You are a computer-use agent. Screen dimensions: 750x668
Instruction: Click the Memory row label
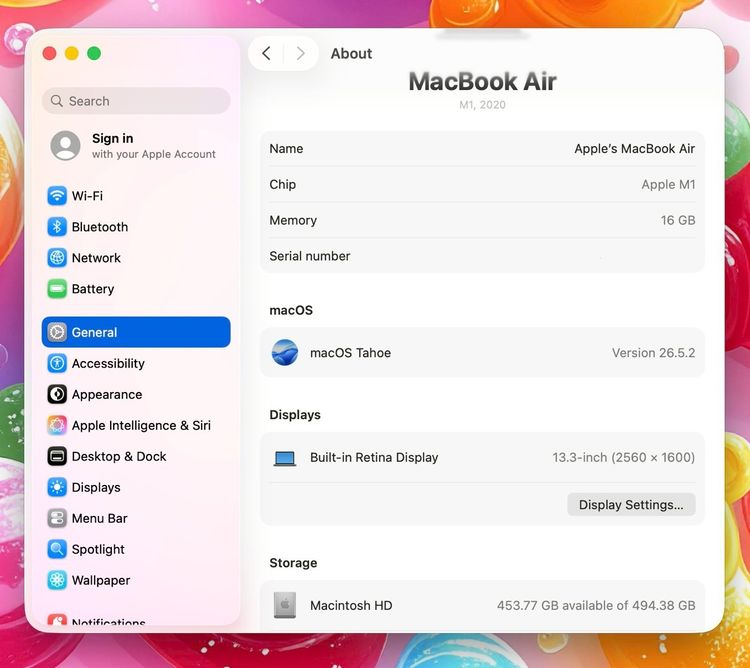(x=293, y=220)
